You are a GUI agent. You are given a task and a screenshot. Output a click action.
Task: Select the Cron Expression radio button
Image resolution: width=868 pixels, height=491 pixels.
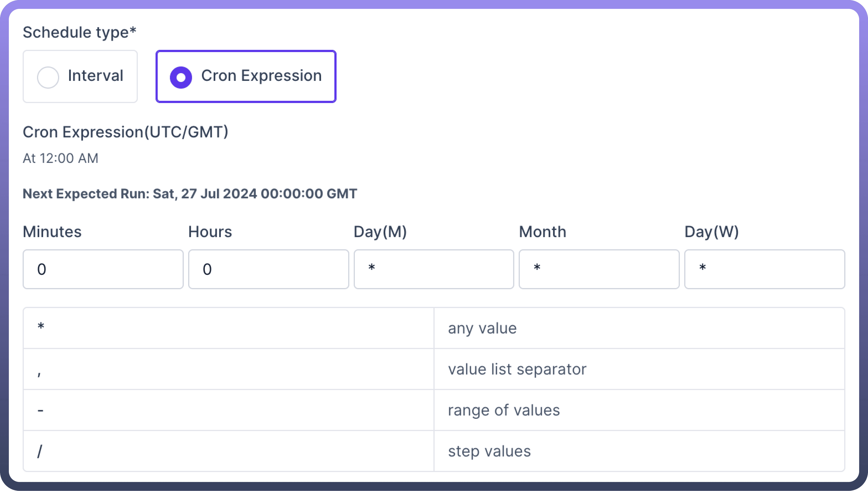point(181,77)
